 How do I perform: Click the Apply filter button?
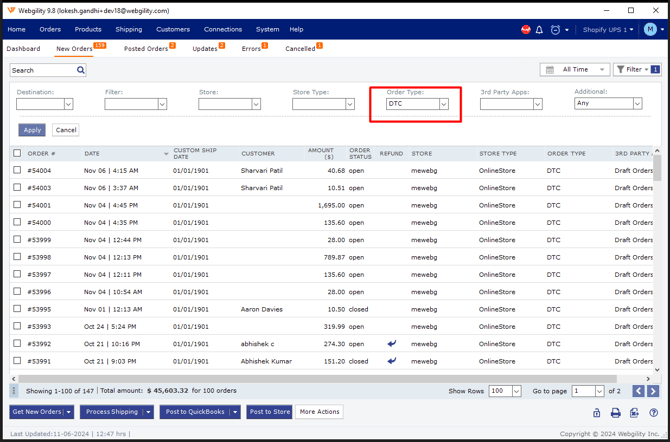coord(32,130)
